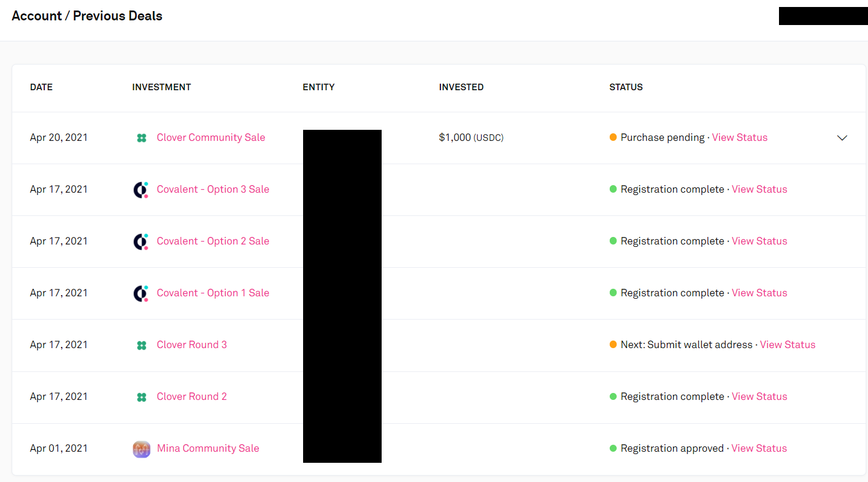Screen dimensions: 868x482
Task: View Status for Registration approved Mina row
Action: (759, 448)
